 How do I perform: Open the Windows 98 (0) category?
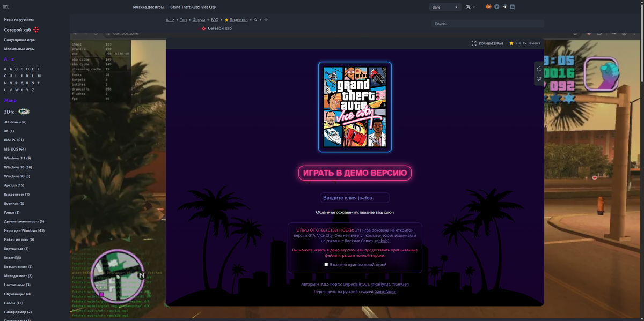click(x=17, y=176)
